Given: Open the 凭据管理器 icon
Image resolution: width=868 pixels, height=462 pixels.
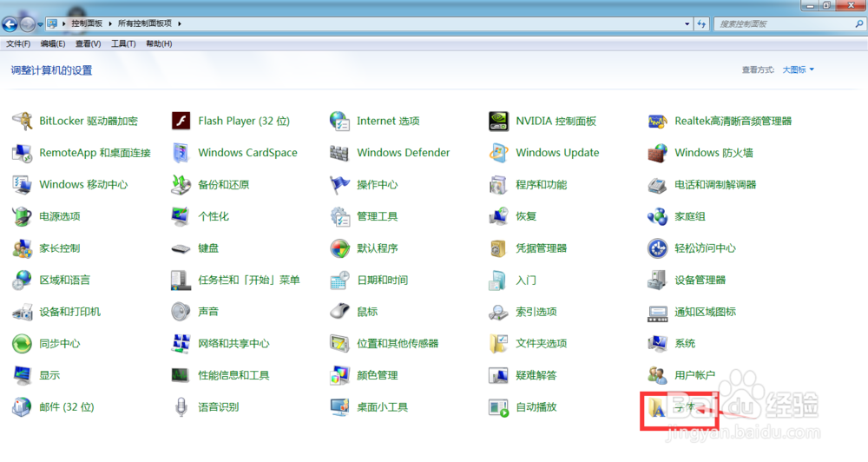Looking at the screenshot, I should [x=499, y=248].
